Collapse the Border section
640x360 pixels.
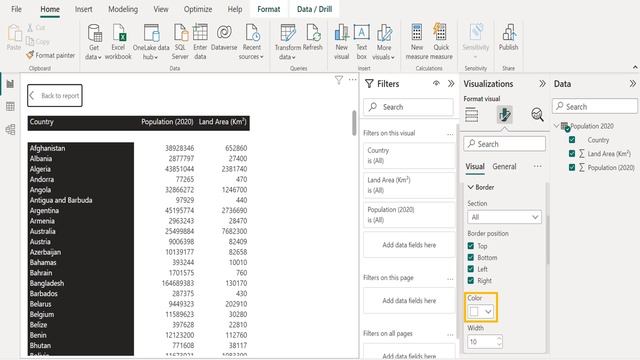point(471,187)
